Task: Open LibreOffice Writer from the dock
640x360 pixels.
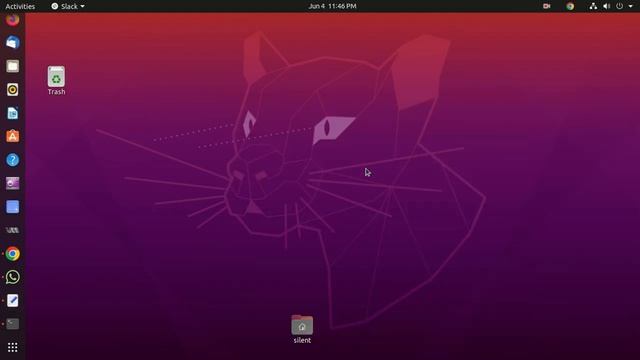Action: point(12,113)
